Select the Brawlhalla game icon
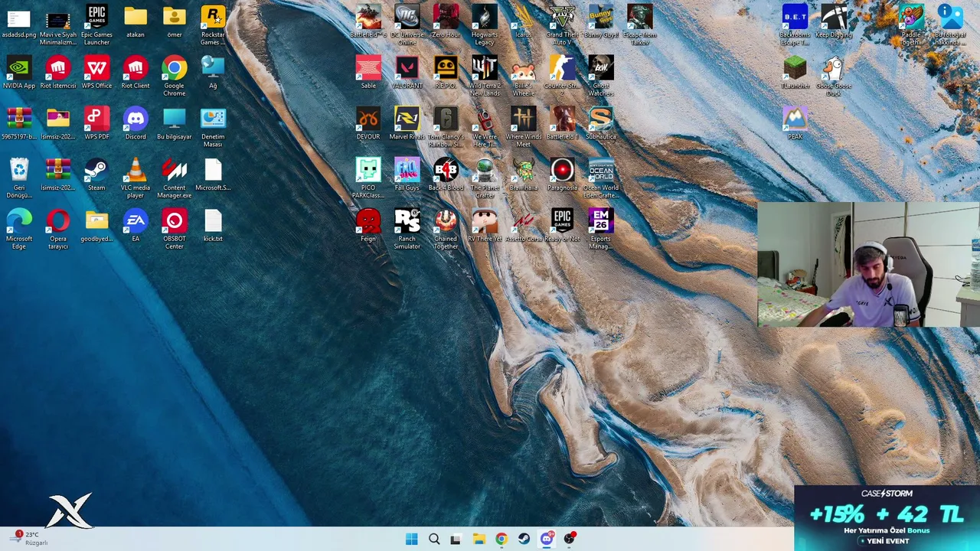 (x=524, y=174)
